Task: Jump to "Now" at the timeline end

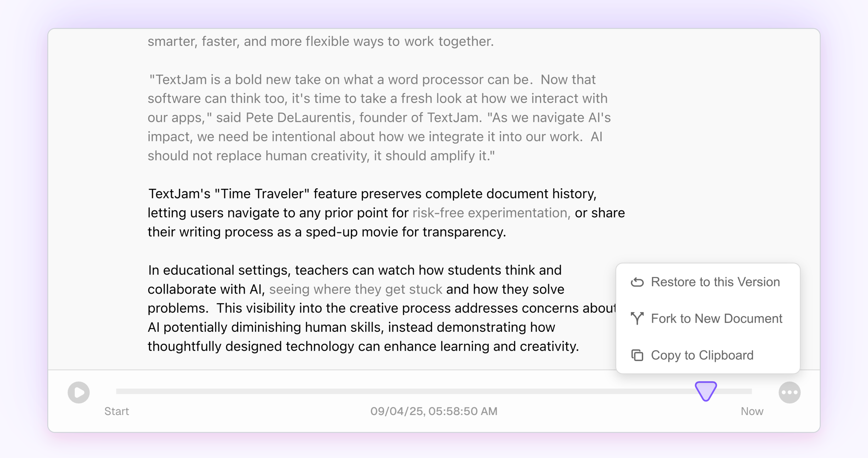Action: (752, 411)
